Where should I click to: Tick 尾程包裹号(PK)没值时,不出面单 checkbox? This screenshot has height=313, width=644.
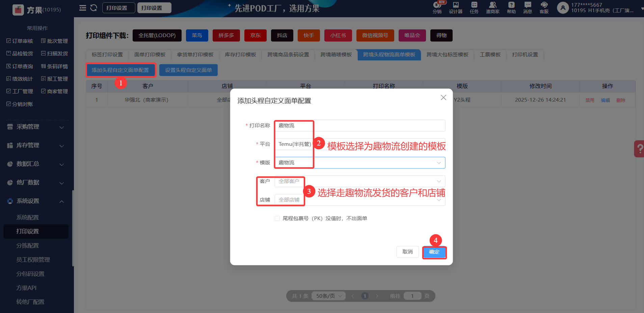coord(277,218)
